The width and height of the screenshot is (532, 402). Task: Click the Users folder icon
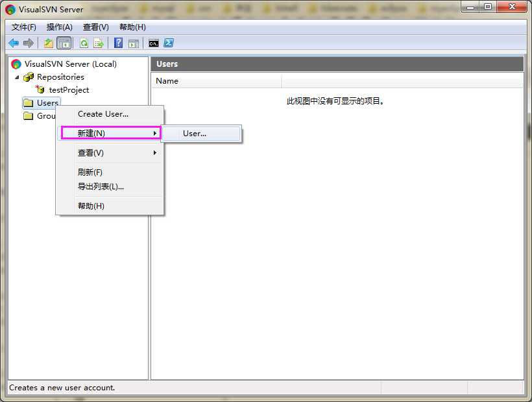(x=28, y=102)
